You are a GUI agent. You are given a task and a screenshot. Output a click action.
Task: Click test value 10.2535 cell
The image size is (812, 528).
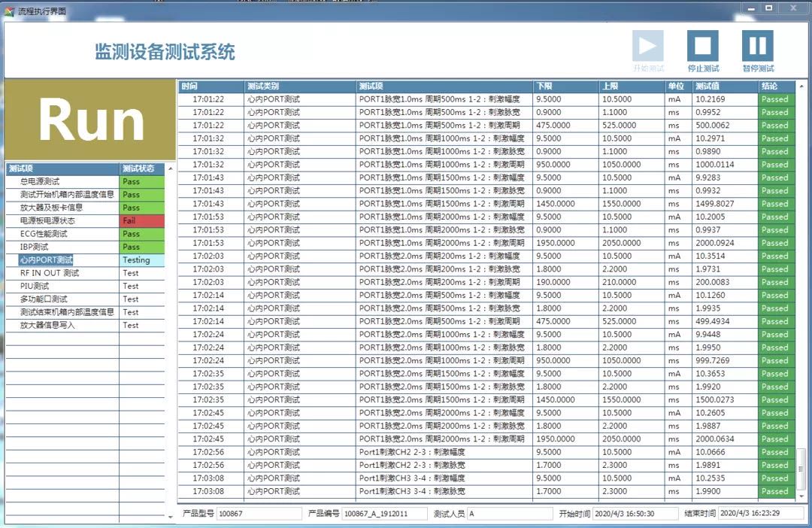tap(725, 478)
